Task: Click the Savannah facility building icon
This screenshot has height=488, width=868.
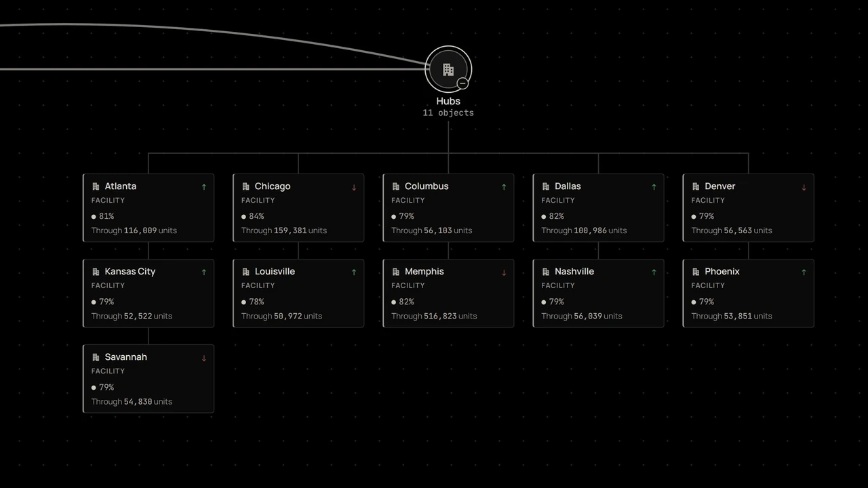Action: click(x=96, y=357)
